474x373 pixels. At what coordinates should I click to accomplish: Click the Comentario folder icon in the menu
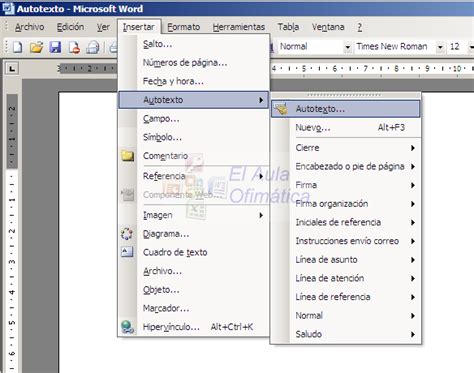tap(127, 156)
